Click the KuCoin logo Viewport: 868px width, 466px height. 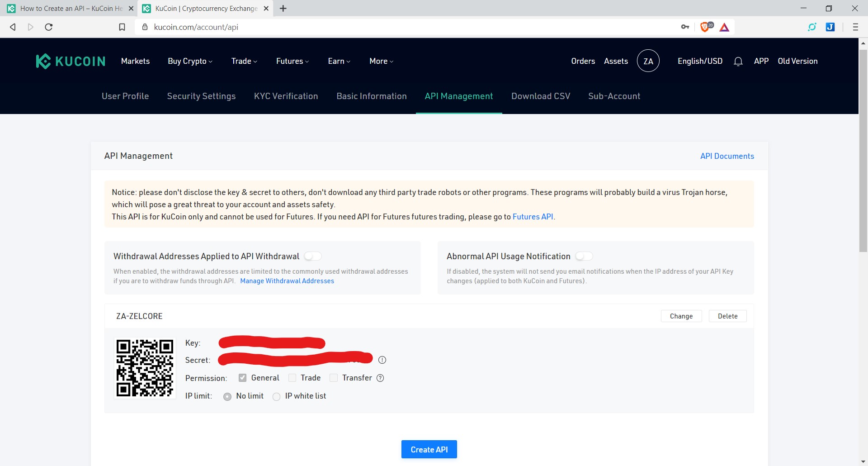pyautogui.click(x=71, y=61)
